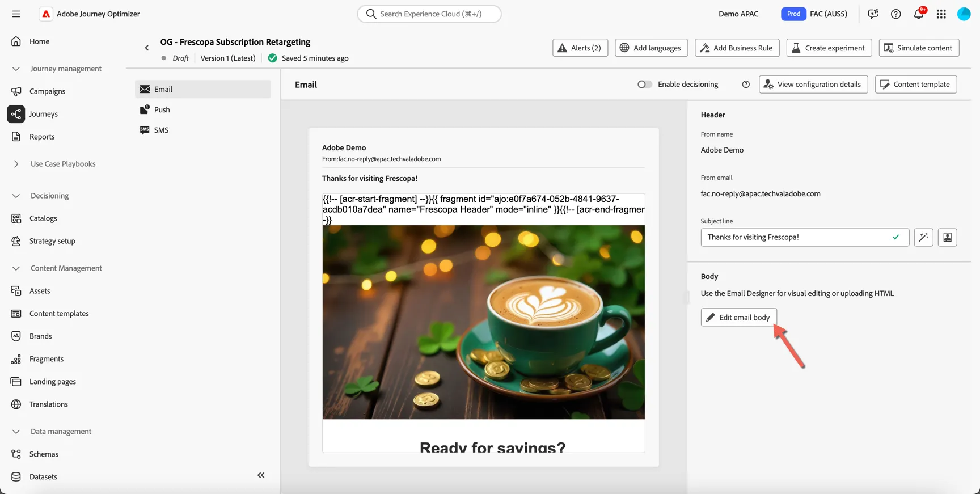Turn on Enable decisioning switch

644,85
